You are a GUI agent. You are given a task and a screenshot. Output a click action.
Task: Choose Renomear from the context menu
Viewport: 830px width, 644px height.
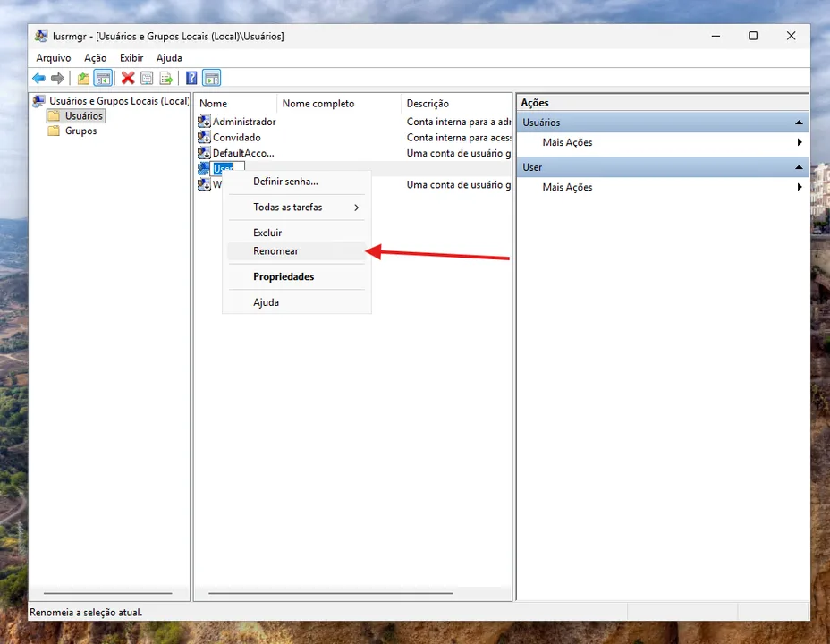296,251
